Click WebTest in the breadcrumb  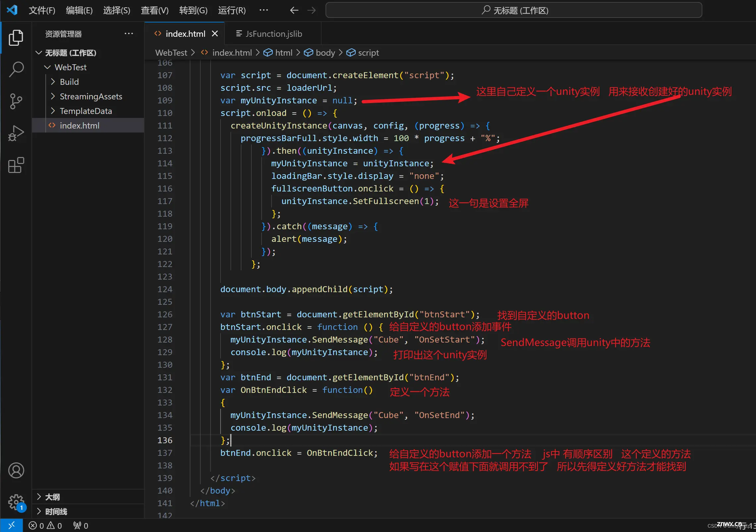click(171, 53)
